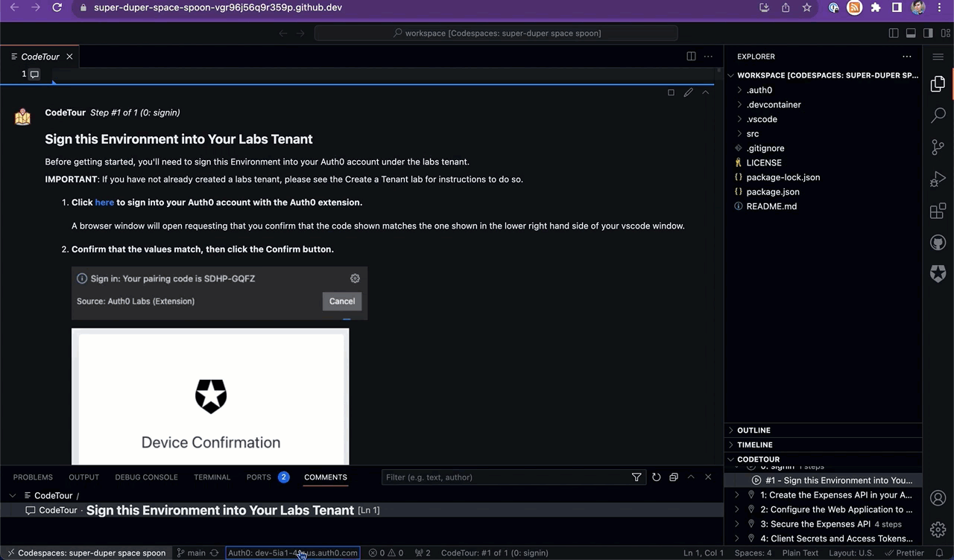Open Accounts menu in activity bar
This screenshot has height=560, width=954.
(x=938, y=498)
